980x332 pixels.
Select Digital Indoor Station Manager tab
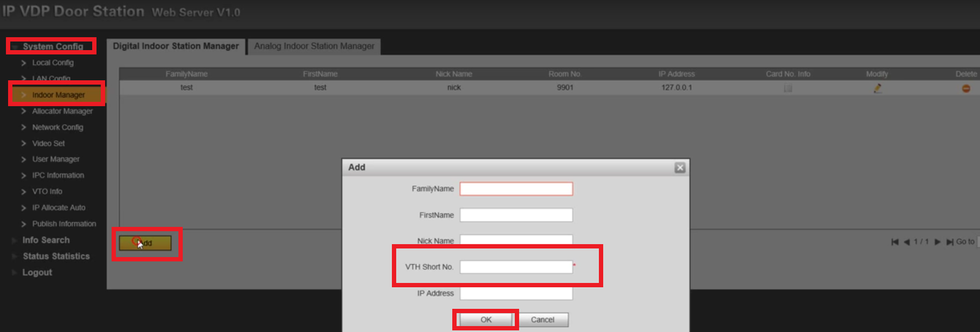click(x=176, y=47)
